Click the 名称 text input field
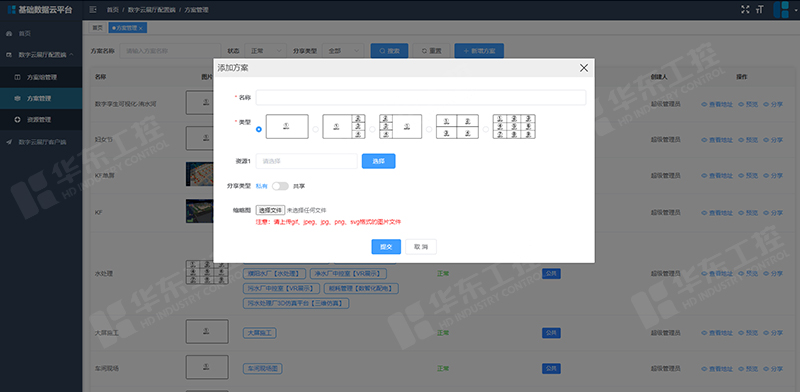Viewport: 800px width, 392px height. [420, 97]
